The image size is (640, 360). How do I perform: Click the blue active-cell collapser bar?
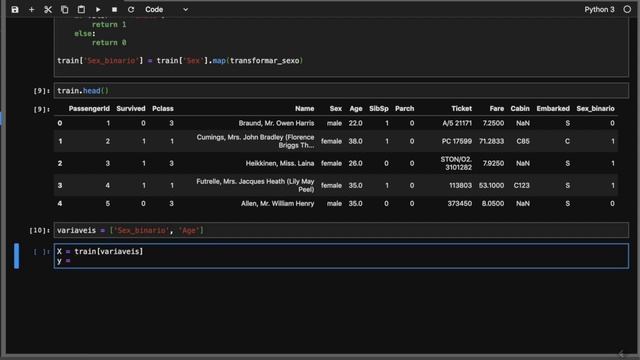tap(16, 256)
